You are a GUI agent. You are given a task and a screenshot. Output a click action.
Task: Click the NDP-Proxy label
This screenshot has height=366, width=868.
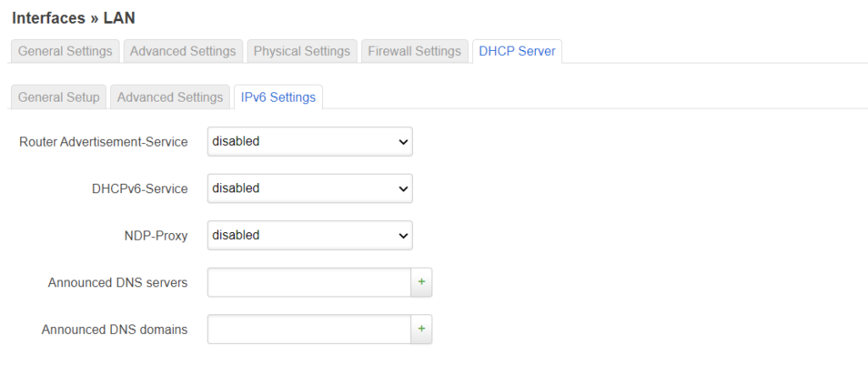[x=155, y=236]
